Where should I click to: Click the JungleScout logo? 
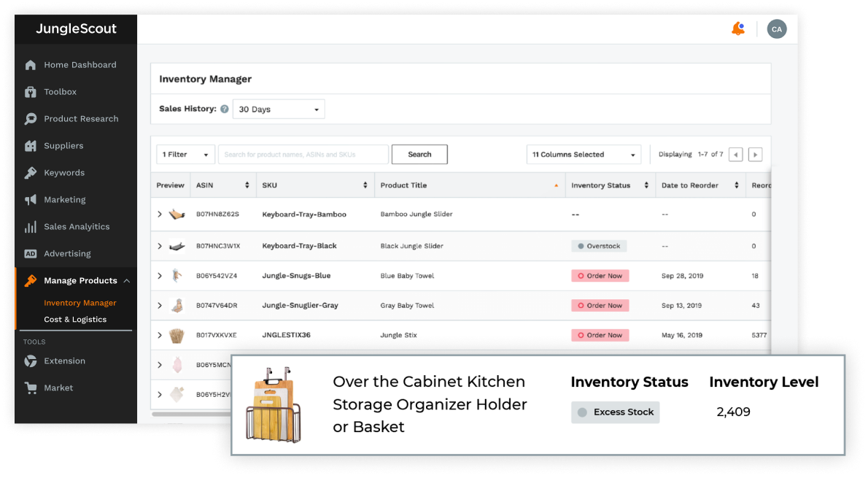coord(77,28)
